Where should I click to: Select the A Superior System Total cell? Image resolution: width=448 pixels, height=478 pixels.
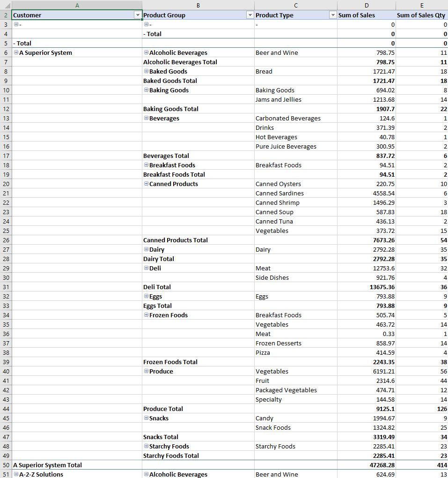(47, 465)
